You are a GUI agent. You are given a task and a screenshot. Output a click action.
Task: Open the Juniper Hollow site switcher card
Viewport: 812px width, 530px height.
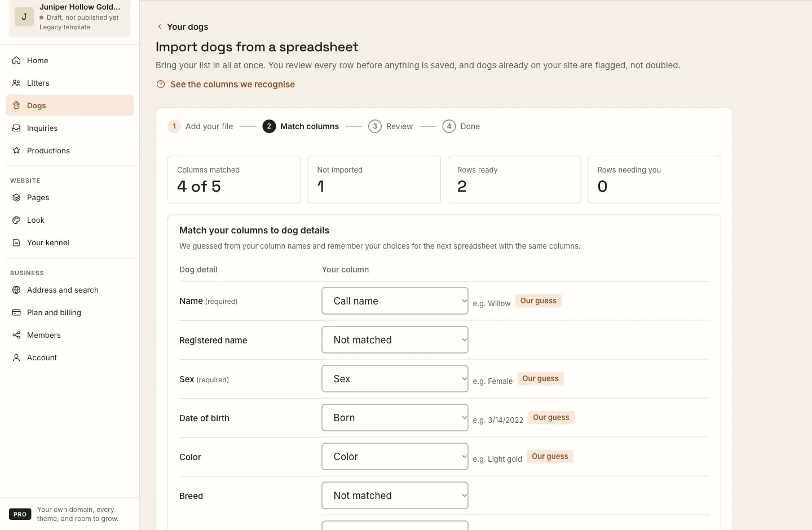pyautogui.click(x=69, y=17)
